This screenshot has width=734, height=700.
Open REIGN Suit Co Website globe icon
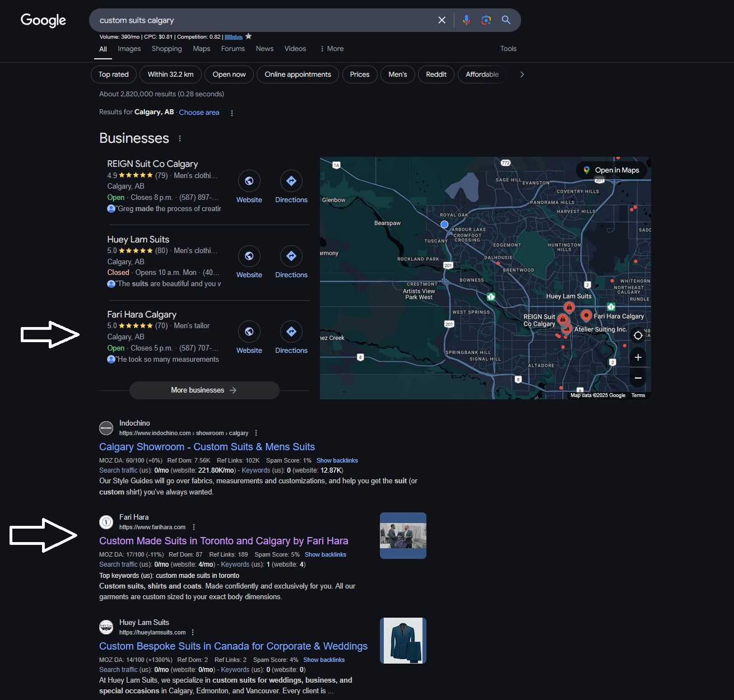pos(249,181)
